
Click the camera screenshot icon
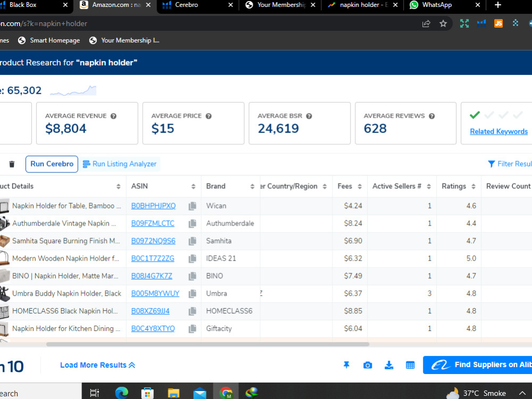(x=368, y=365)
